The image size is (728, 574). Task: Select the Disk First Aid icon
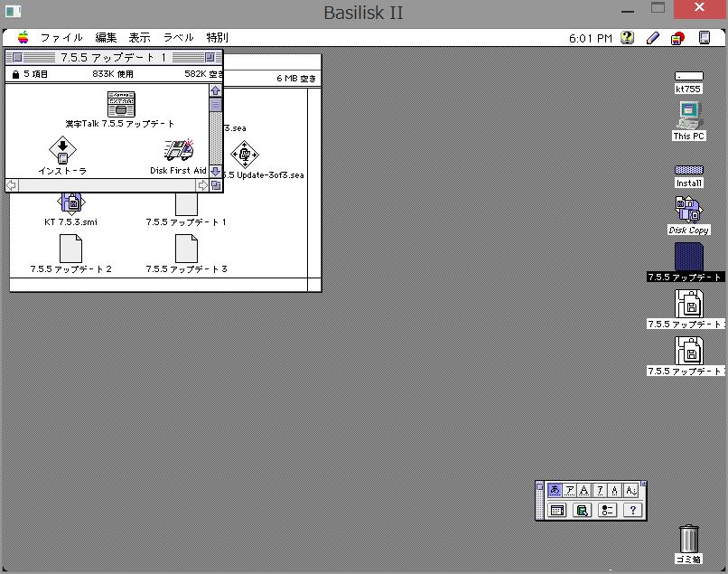coord(179,150)
